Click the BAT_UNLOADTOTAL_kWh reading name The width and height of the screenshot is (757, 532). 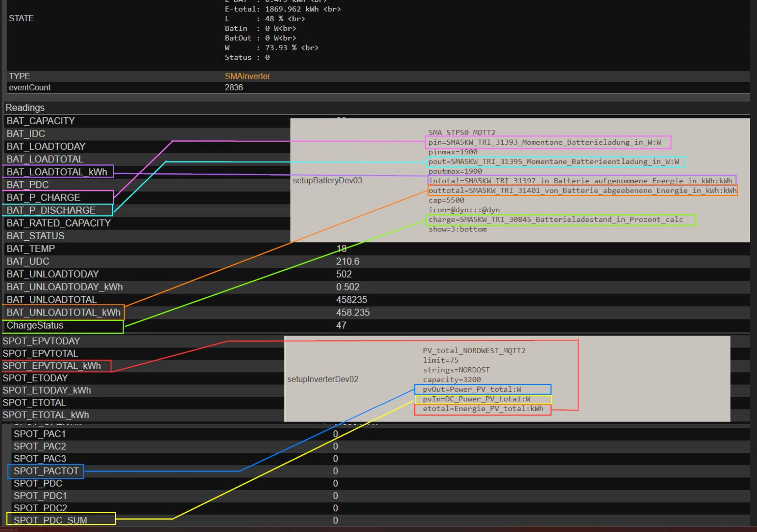pyautogui.click(x=63, y=312)
